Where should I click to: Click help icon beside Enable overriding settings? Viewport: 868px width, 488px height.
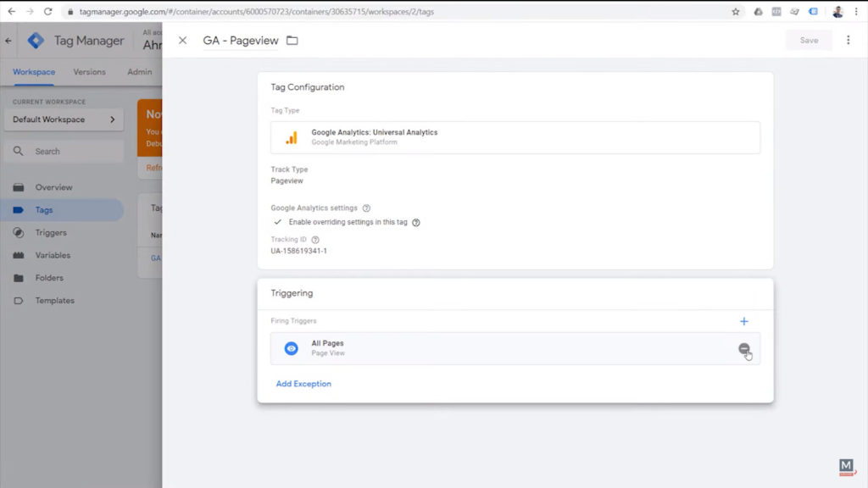[x=416, y=222]
